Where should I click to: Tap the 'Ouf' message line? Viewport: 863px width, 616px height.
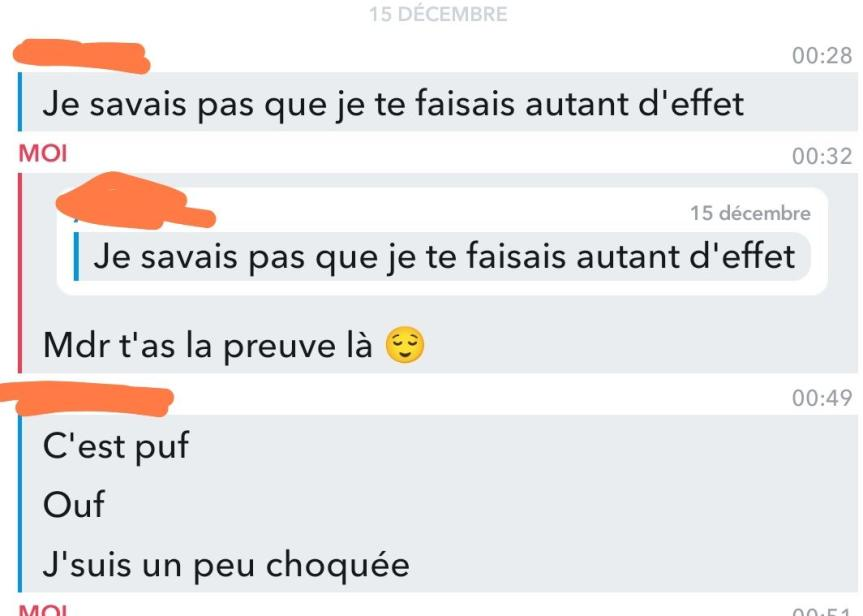pos(73,505)
